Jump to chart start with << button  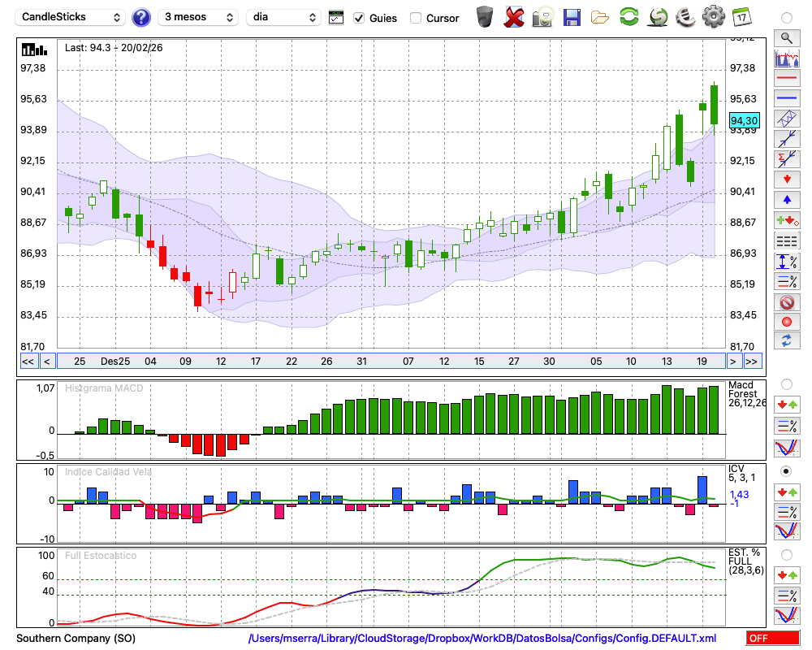click(x=28, y=362)
